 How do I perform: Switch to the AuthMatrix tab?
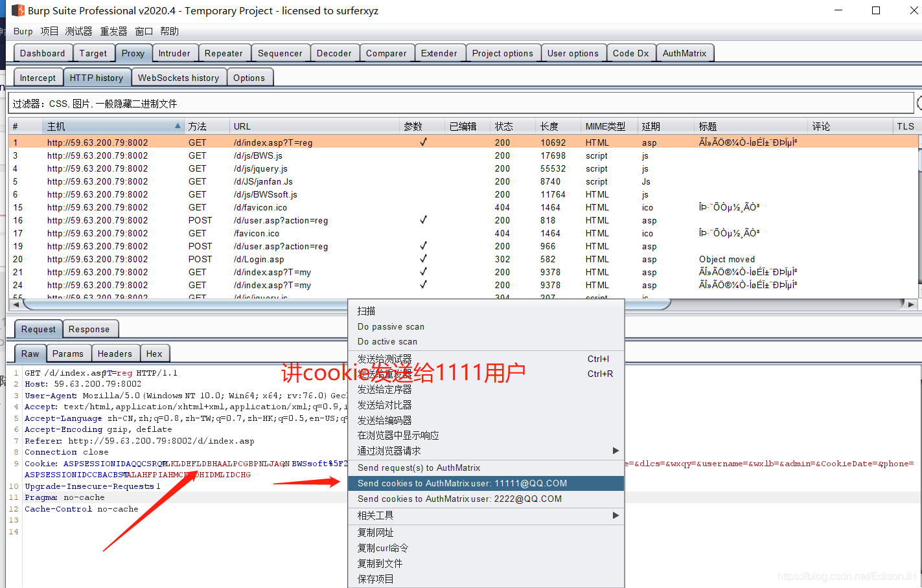click(x=685, y=53)
